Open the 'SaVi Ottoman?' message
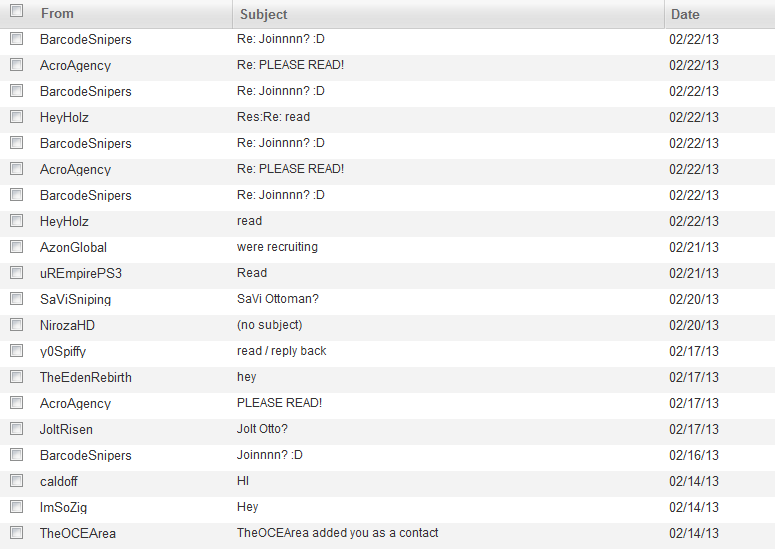Viewport: 775px width, 553px height. coord(278,299)
